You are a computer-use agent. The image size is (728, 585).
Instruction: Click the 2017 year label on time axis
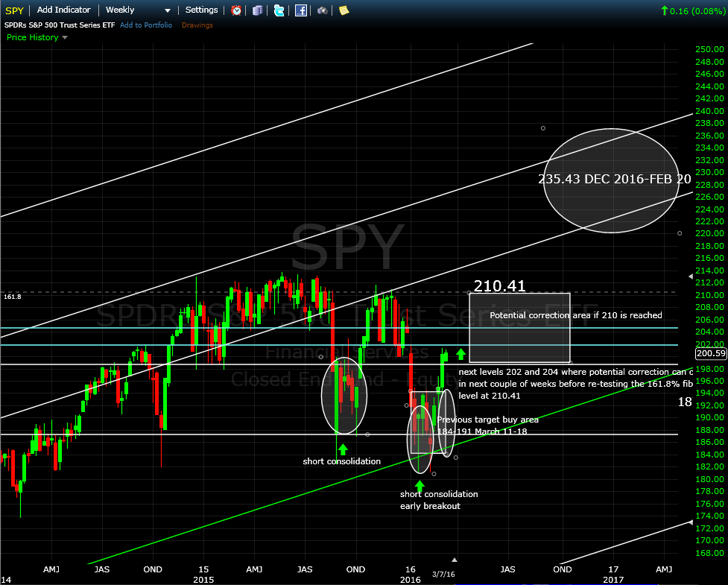(x=613, y=580)
